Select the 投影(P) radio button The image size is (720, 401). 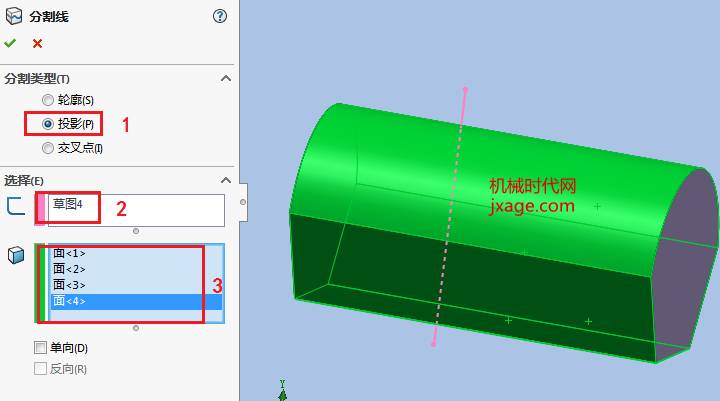click(x=48, y=124)
